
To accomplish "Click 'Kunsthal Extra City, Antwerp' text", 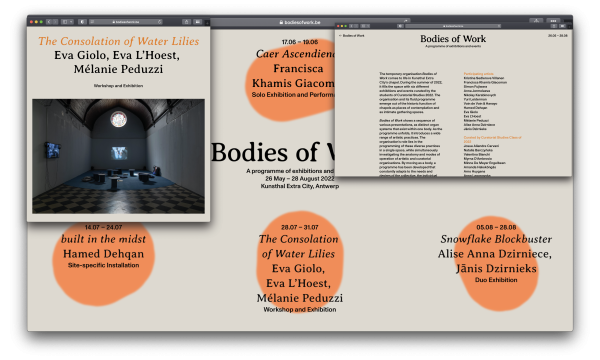I will 300,186.
